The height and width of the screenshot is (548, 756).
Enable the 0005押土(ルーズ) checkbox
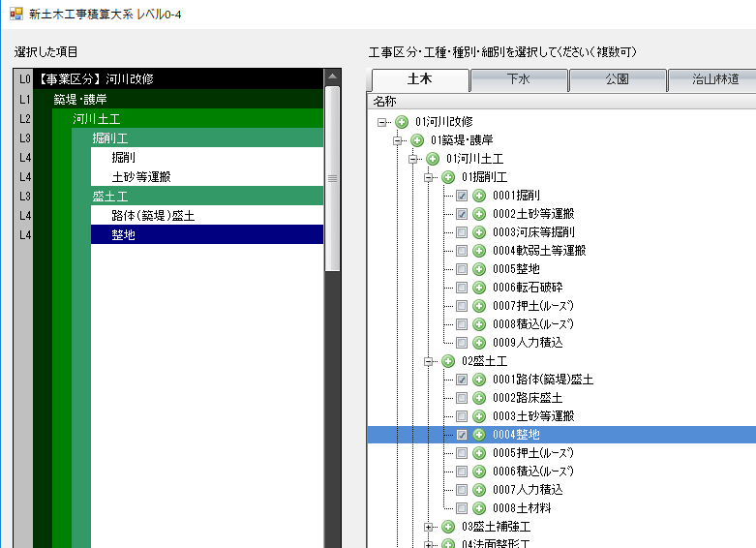(462, 453)
